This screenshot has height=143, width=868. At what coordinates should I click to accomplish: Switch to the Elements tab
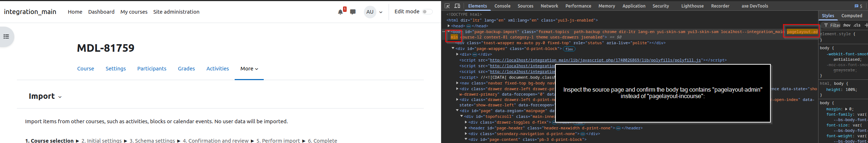click(x=477, y=6)
